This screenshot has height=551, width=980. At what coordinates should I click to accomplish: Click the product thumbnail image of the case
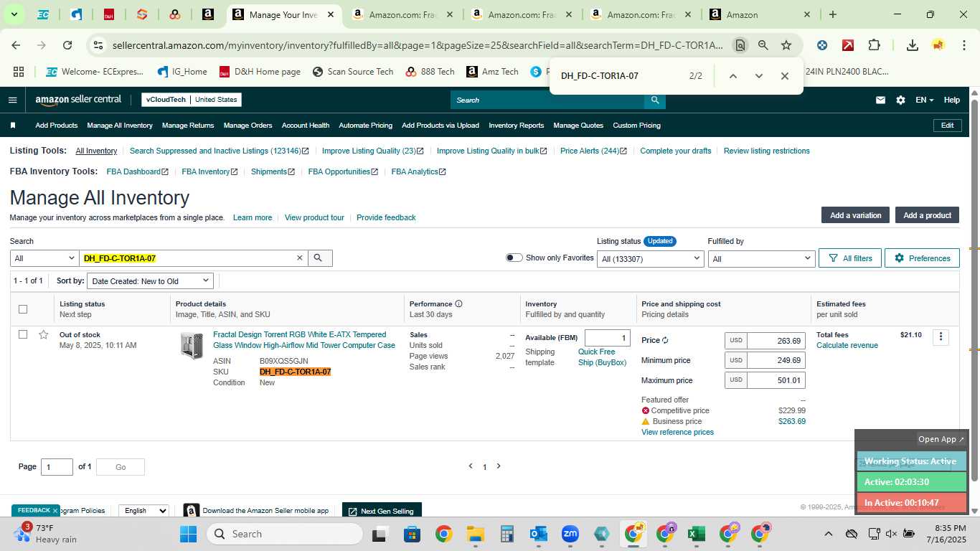tap(192, 345)
